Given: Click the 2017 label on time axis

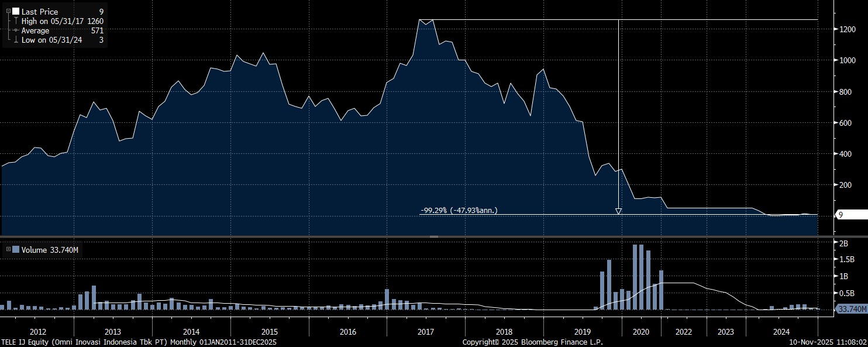Looking at the screenshot, I should 425,331.
